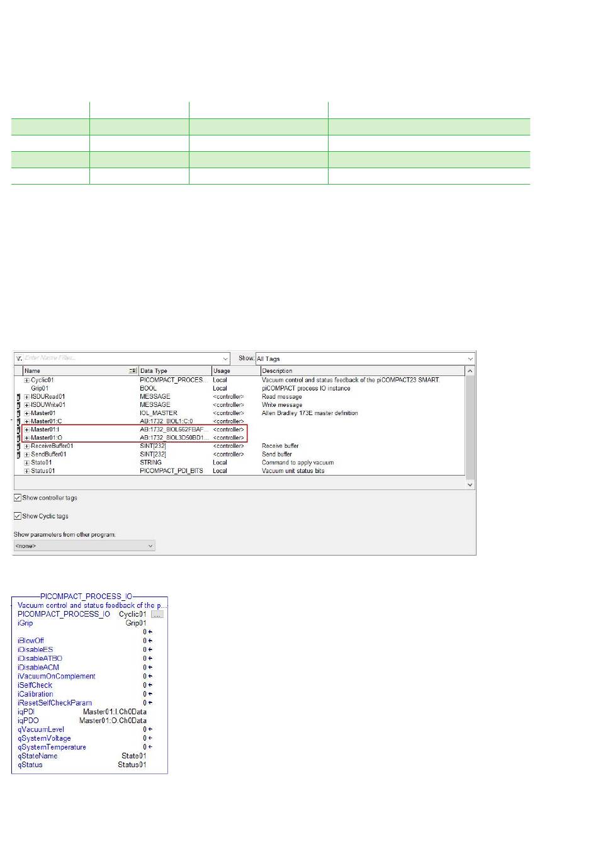Click the iCalibration parameter label
Image resolution: width=598 pixels, height=868 pixels.
[x=35, y=694]
